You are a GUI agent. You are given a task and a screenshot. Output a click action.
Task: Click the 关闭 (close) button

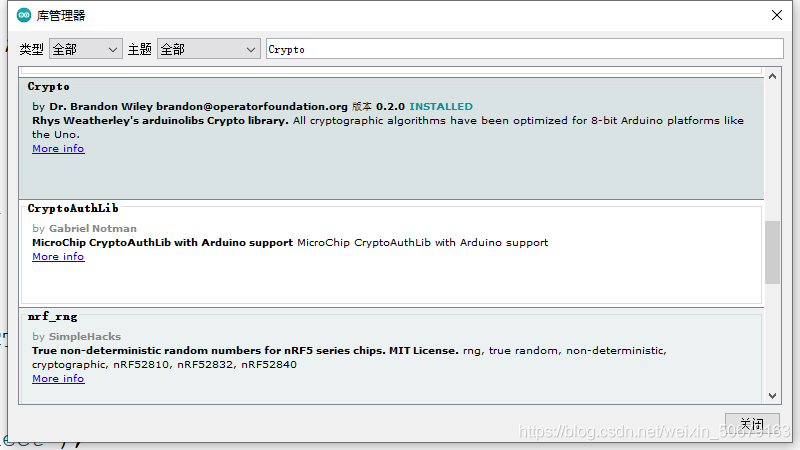pyautogui.click(x=752, y=423)
